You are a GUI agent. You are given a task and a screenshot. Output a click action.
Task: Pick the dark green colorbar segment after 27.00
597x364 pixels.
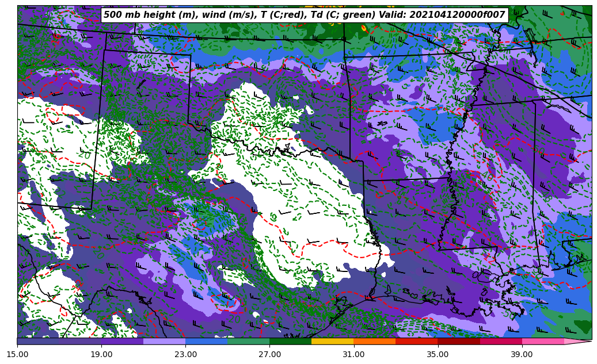click(x=290, y=341)
